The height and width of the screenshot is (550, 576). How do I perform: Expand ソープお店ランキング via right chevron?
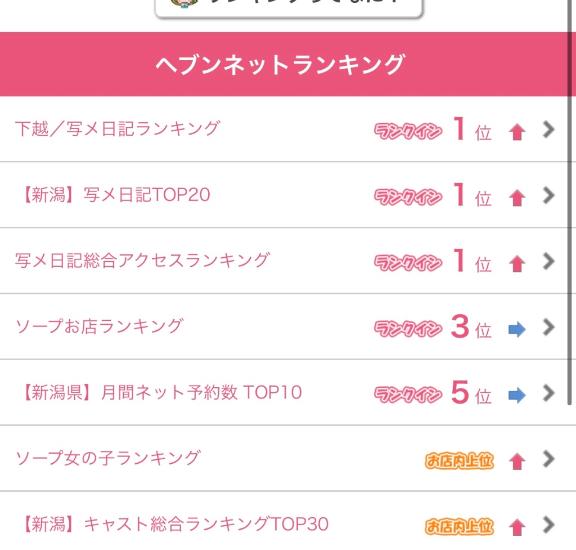click(548, 327)
